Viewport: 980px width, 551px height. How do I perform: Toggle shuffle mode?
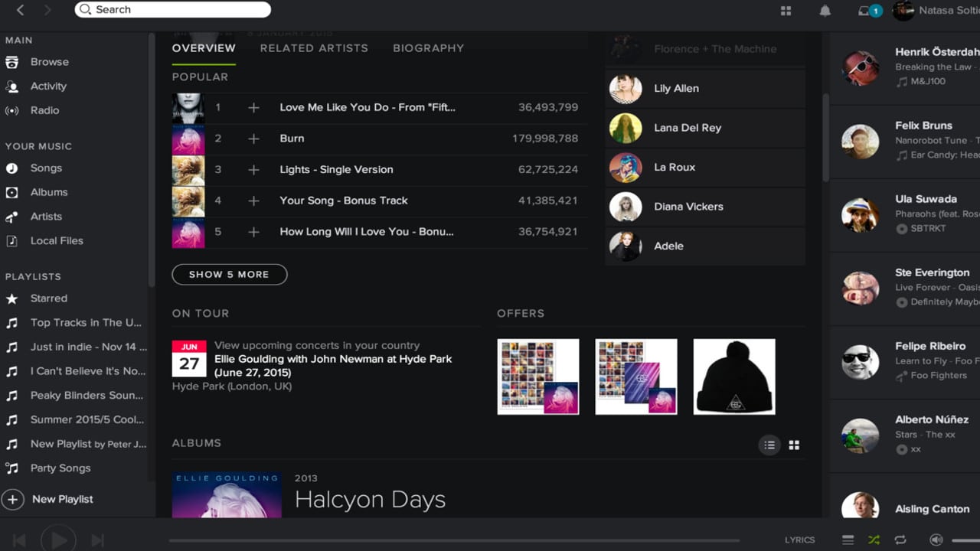point(874,540)
